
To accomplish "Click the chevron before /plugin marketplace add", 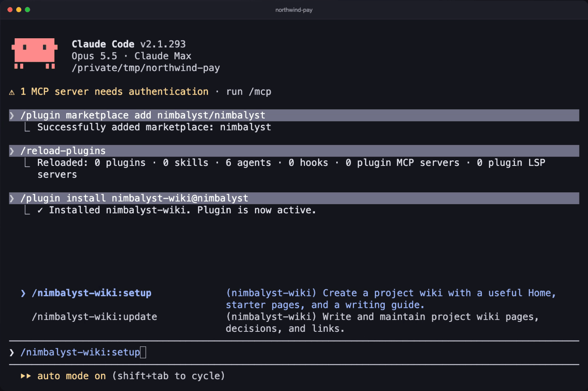I will [x=12, y=115].
